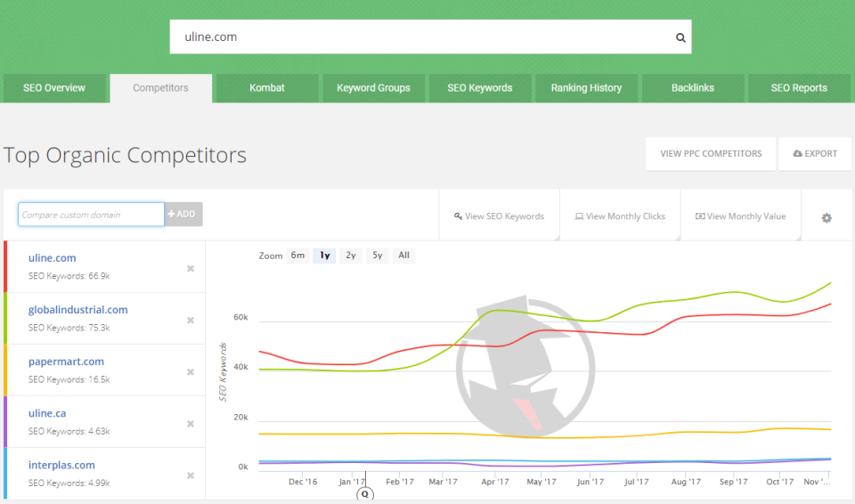Click the search magnifier icon
The image size is (855, 504).
pos(680,37)
